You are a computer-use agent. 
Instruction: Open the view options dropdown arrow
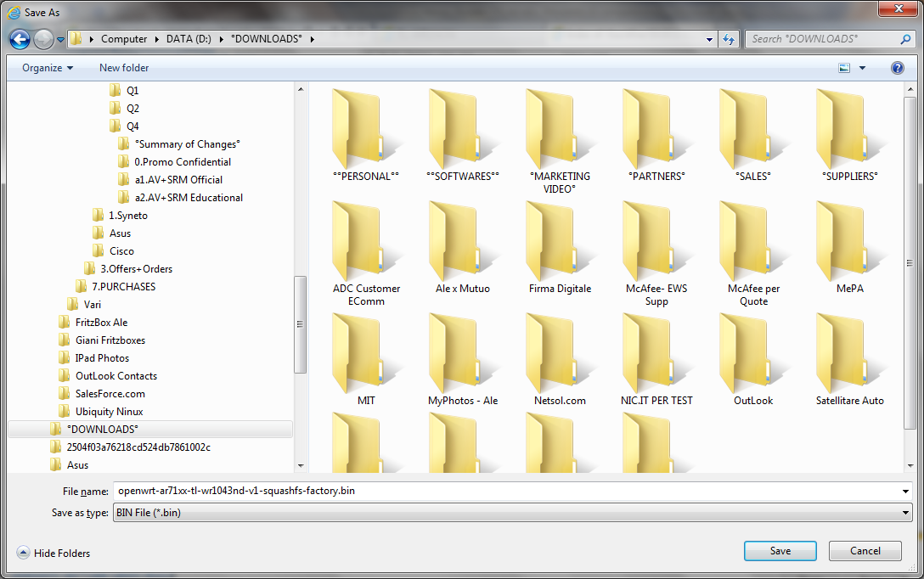click(x=863, y=68)
